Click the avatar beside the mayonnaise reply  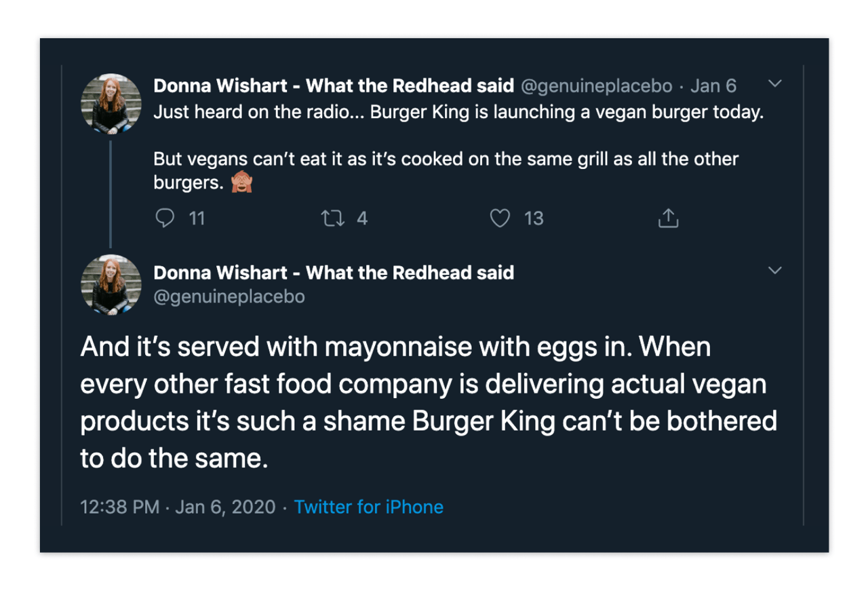pyautogui.click(x=111, y=285)
